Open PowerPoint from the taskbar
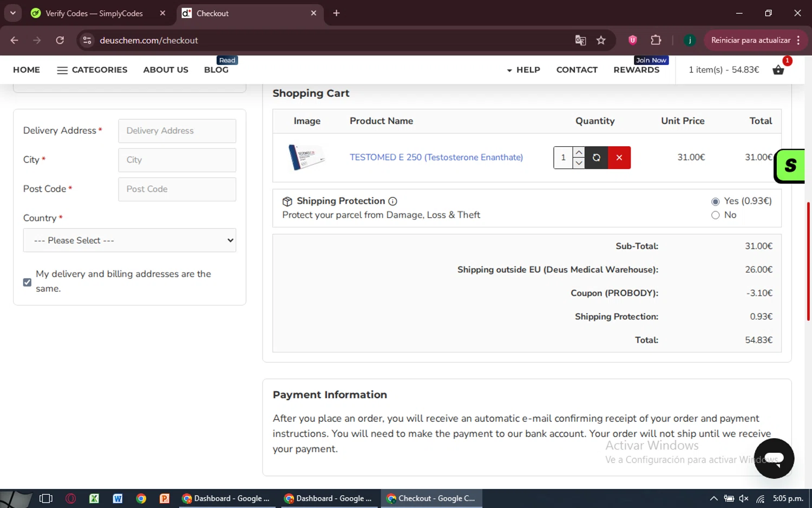 [165, 498]
